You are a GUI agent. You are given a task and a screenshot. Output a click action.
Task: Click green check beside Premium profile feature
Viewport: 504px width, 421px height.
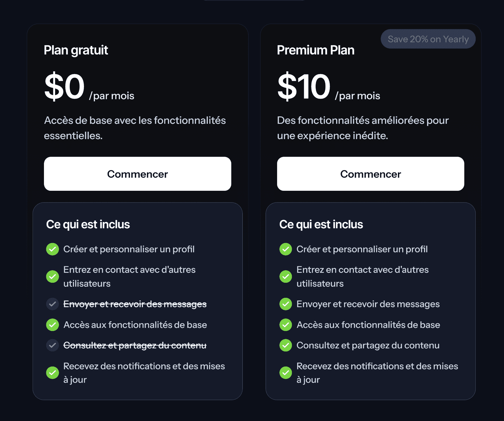click(x=286, y=249)
